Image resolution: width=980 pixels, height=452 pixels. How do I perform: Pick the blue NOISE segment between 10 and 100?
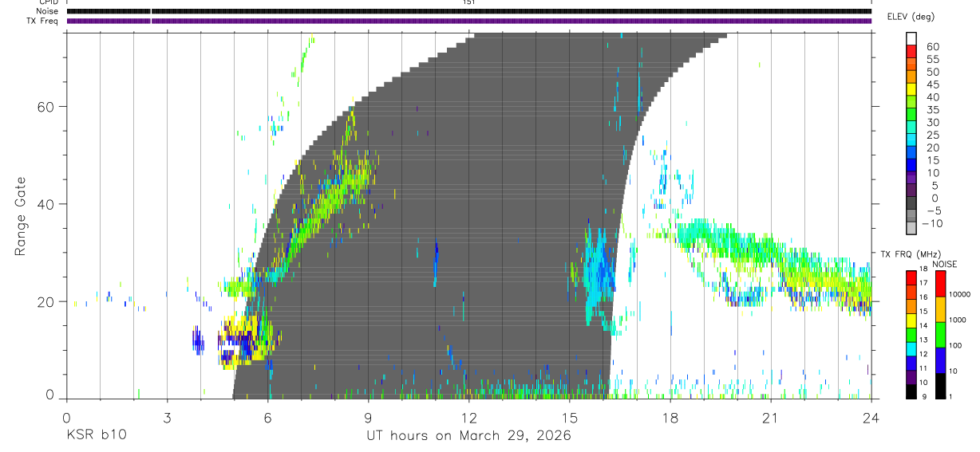pos(941,360)
